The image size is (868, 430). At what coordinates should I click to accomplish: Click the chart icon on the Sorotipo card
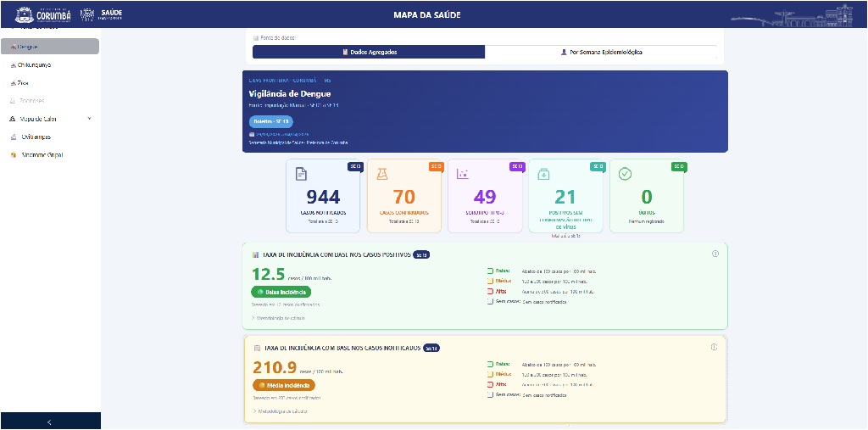(462, 174)
